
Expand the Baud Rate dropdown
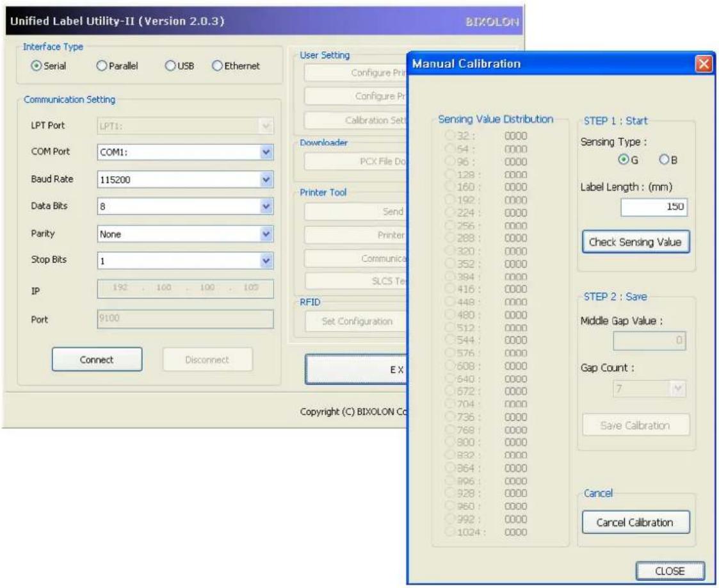[x=266, y=179]
